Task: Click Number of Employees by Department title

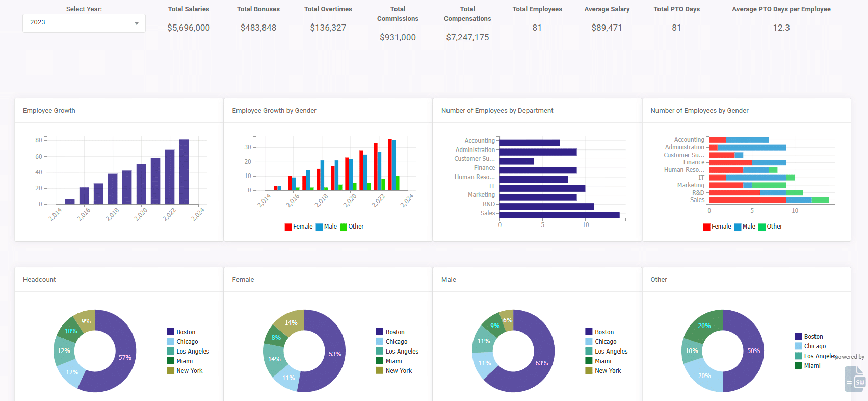Action: (497, 111)
